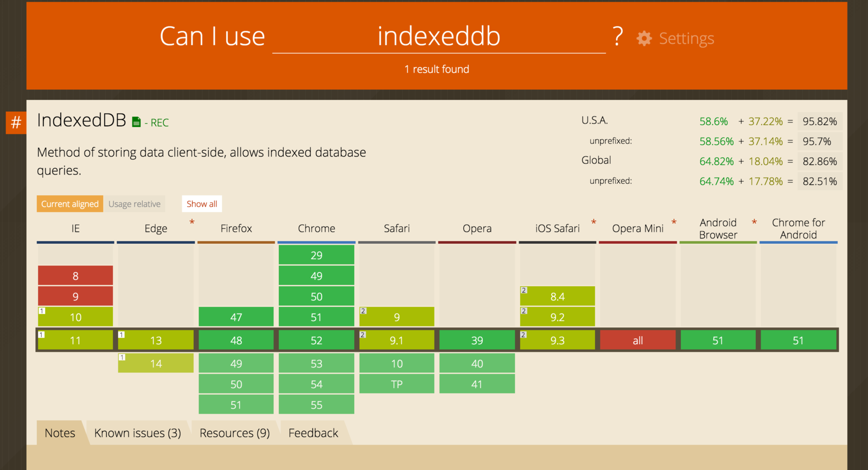The height and width of the screenshot is (470, 868).
Task: Click the Edge 14 cell
Action: point(156,363)
